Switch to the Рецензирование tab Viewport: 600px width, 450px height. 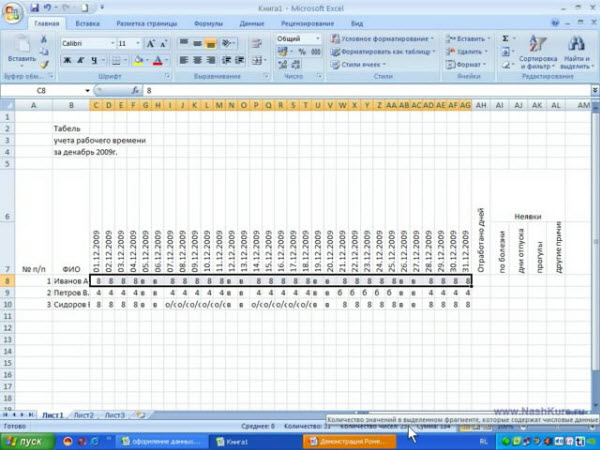coord(307,23)
